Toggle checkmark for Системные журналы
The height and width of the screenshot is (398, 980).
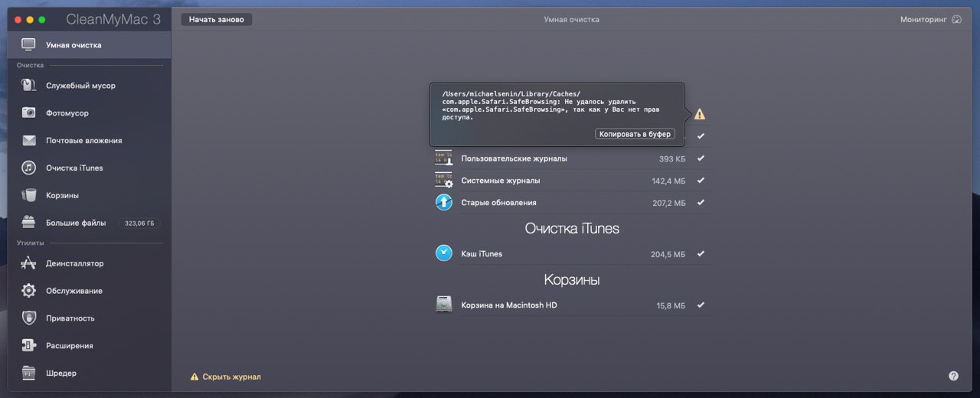[701, 181]
